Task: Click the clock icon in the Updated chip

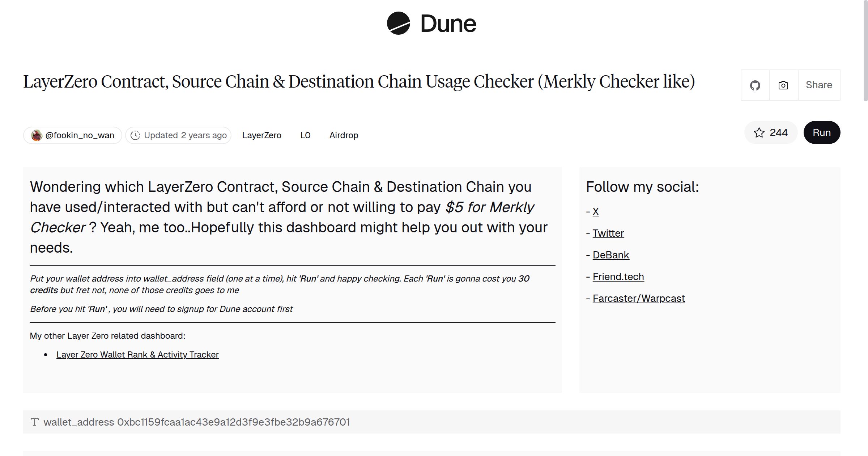Action: point(135,135)
